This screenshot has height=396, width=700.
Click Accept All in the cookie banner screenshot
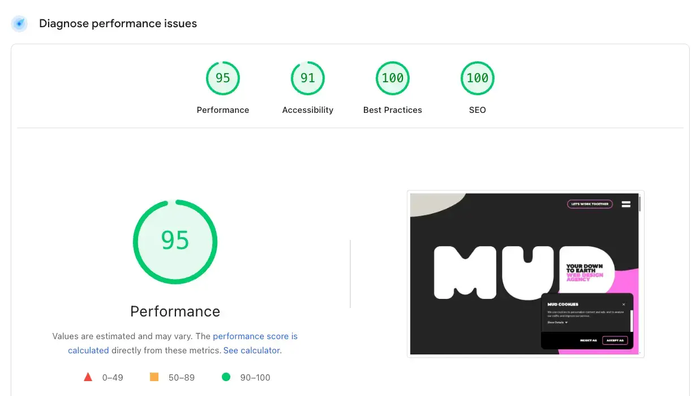tap(615, 340)
